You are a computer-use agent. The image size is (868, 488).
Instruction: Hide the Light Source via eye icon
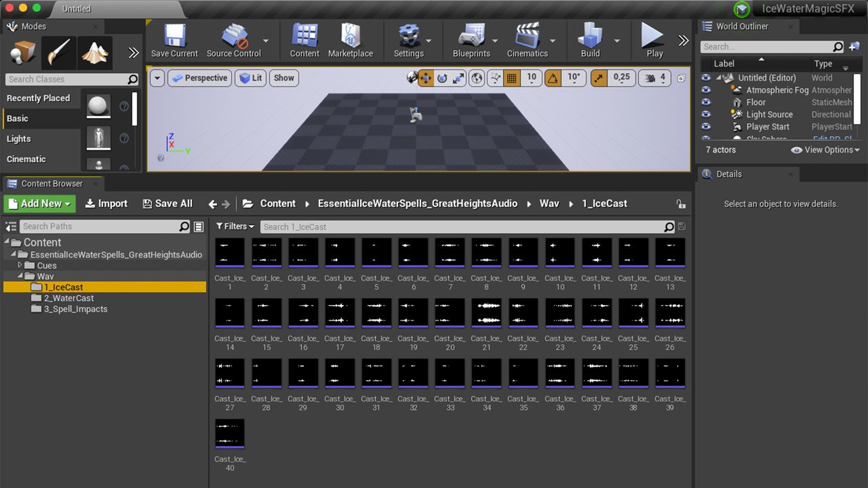click(x=706, y=115)
